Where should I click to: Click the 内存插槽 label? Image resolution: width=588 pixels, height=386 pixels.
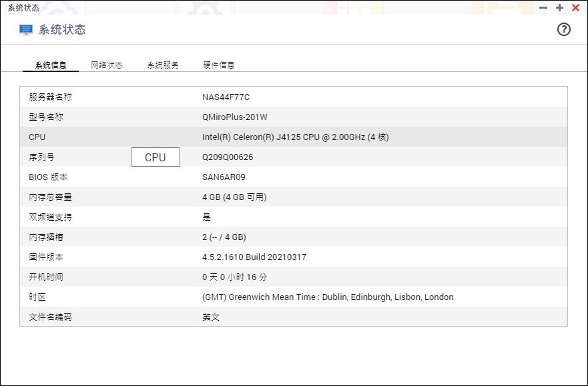coord(46,237)
